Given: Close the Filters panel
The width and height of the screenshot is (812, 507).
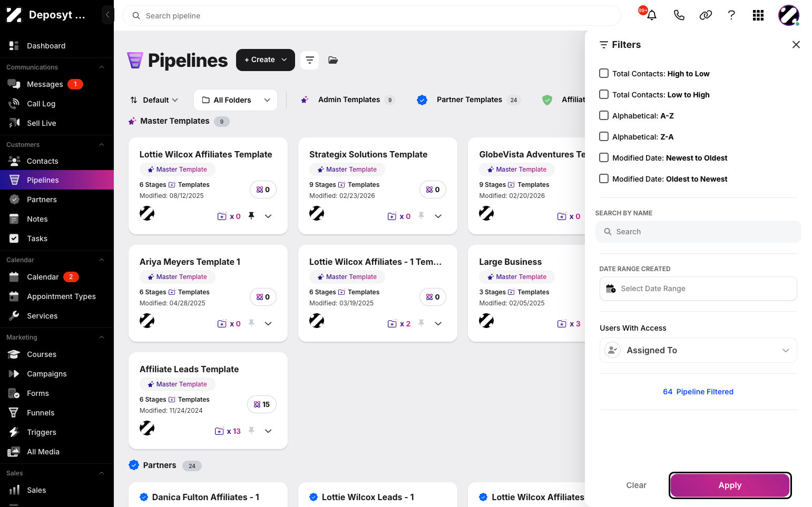Looking at the screenshot, I should (x=796, y=45).
